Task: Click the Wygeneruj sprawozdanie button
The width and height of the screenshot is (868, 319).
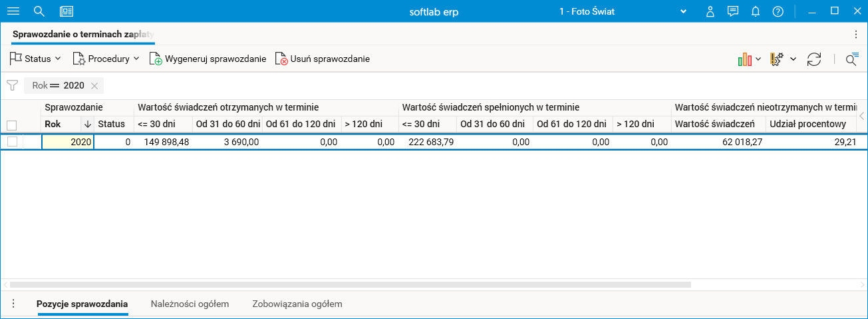Action: 208,59
